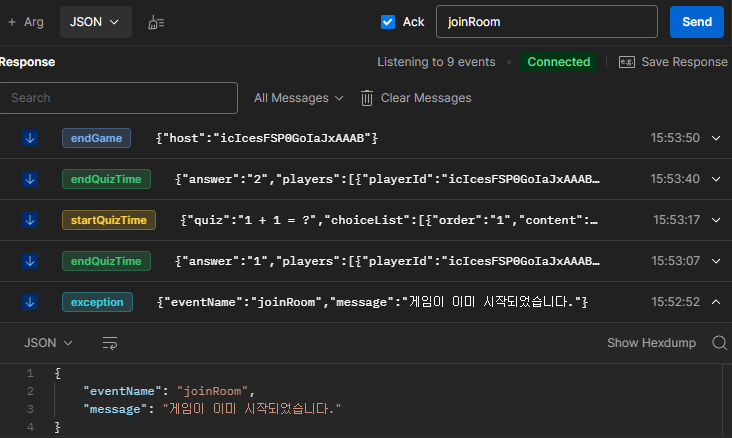
Task: Collapse the exception message at 15:52:52
Action: (716, 303)
